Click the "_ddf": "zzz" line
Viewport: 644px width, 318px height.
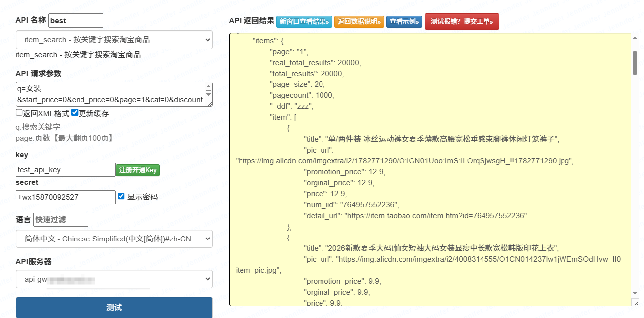pos(292,106)
